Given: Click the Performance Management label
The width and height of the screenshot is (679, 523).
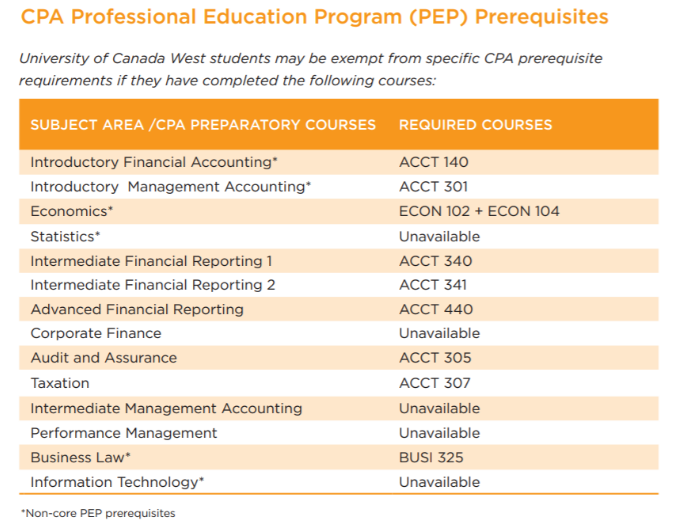Looking at the screenshot, I should point(124,433).
